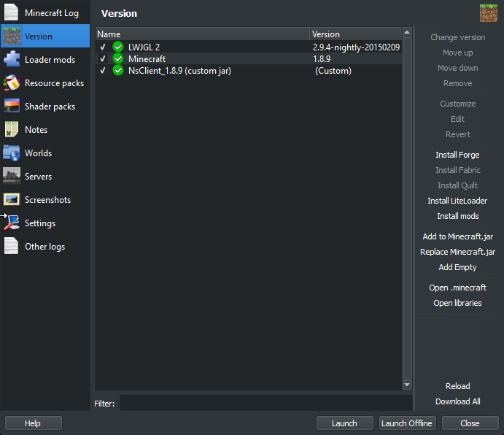Click Launch Offline button
This screenshot has width=504, height=435.
click(407, 423)
